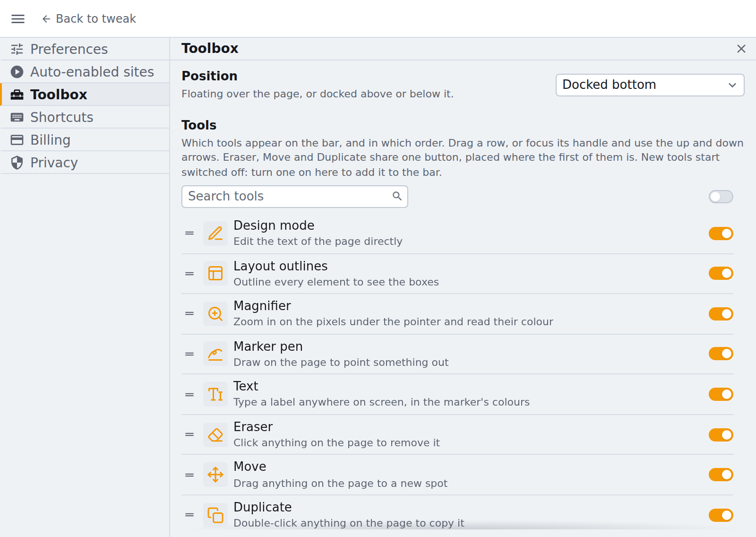Focus the Marker pen drag handle
This screenshot has height=537, width=756.
coord(189,354)
